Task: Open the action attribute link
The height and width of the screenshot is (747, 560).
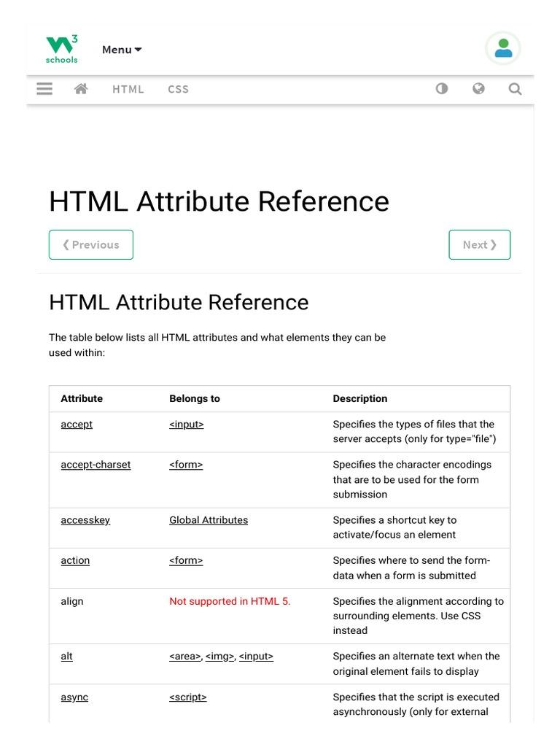Action: point(75,560)
